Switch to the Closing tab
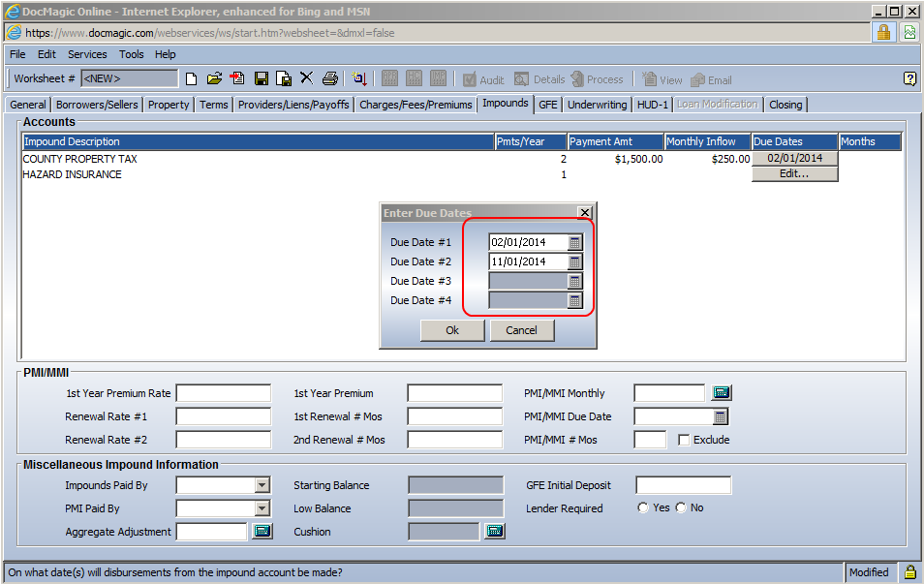Viewport: 924px width, 584px height. pos(785,105)
